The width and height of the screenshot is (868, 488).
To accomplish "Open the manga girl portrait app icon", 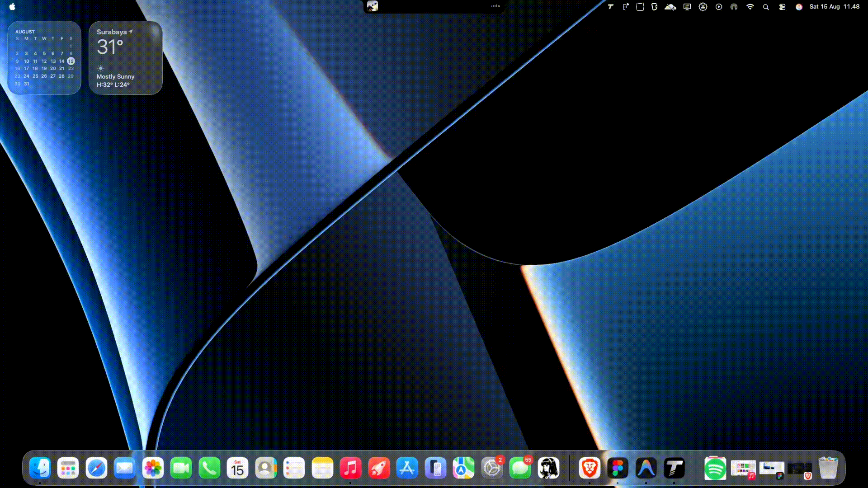I will tap(548, 468).
